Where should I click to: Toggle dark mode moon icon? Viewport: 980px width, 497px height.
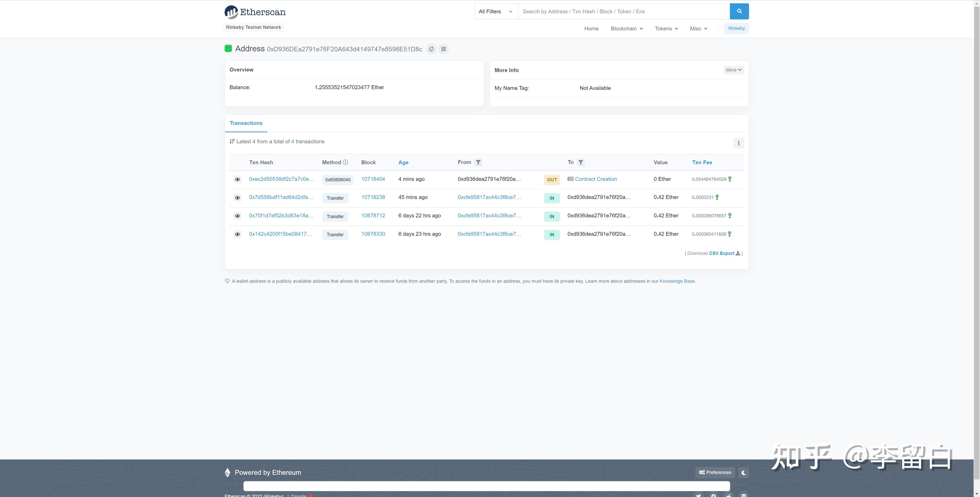coord(744,473)
